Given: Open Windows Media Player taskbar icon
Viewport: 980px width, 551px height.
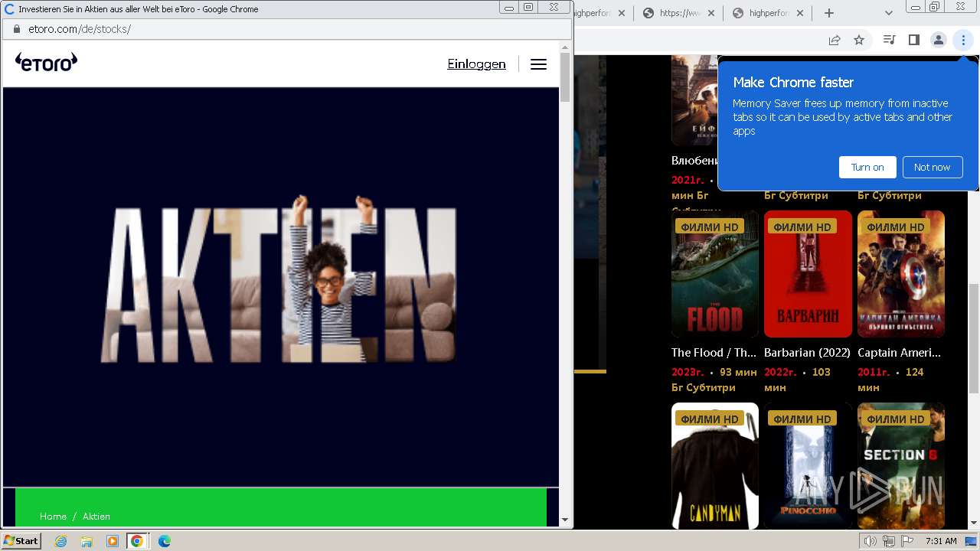Looking at the screenshot, I should [x=112, y=541].
